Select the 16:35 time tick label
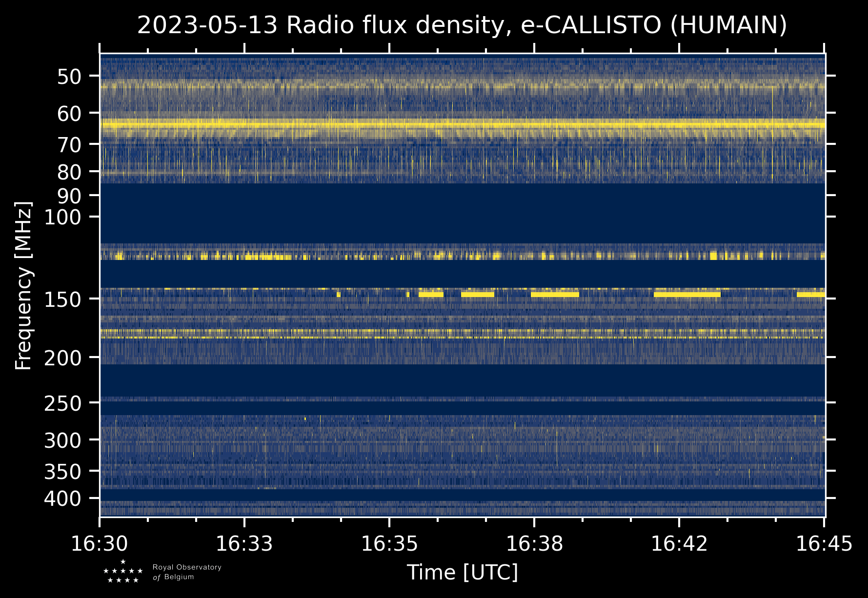868x598 pixels. pos(389,544)
